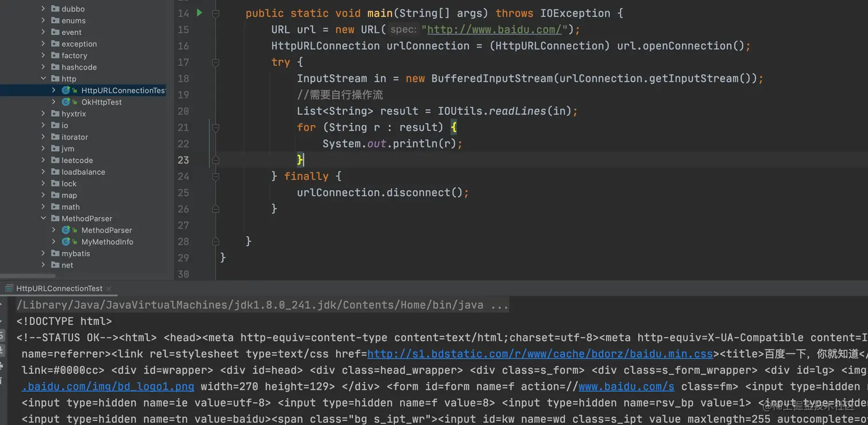Click IOException in method signature
Viewport: 868px width, 425px height.
575,13
